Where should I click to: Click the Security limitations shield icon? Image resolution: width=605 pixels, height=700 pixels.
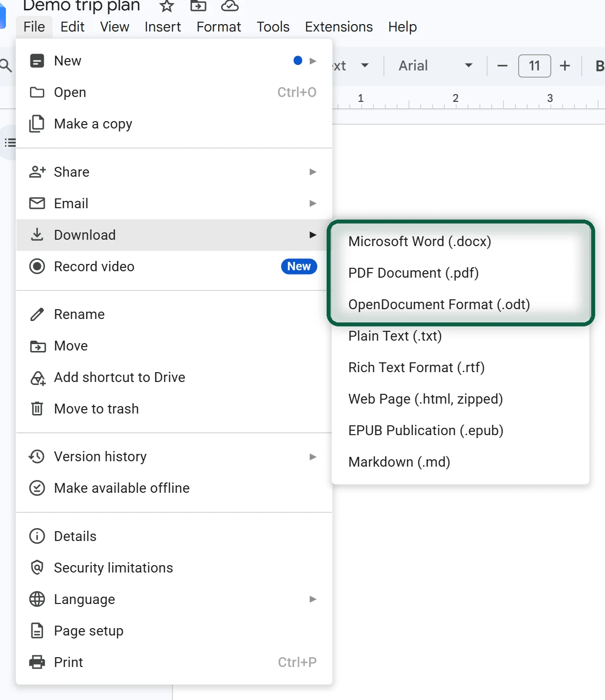pos(37,568)
